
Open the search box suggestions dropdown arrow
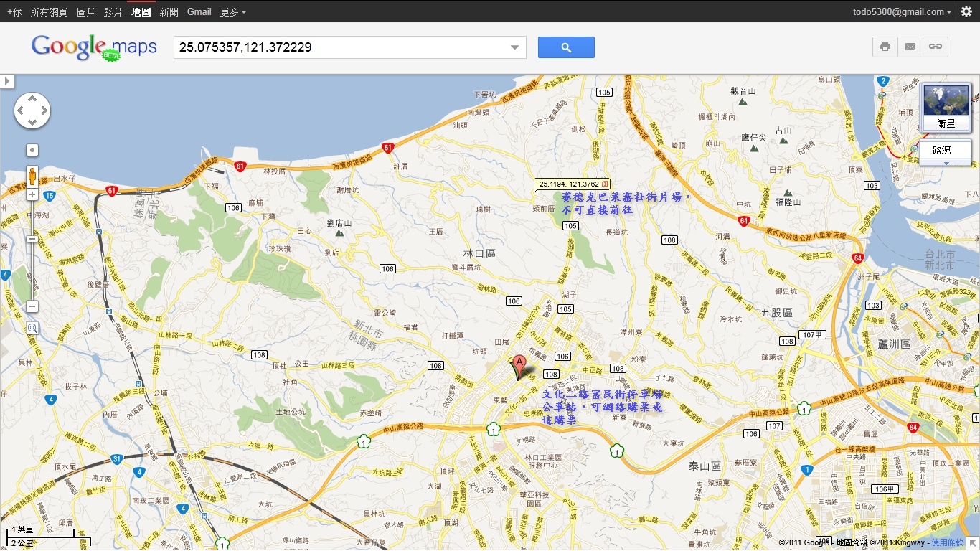[514, 47]
